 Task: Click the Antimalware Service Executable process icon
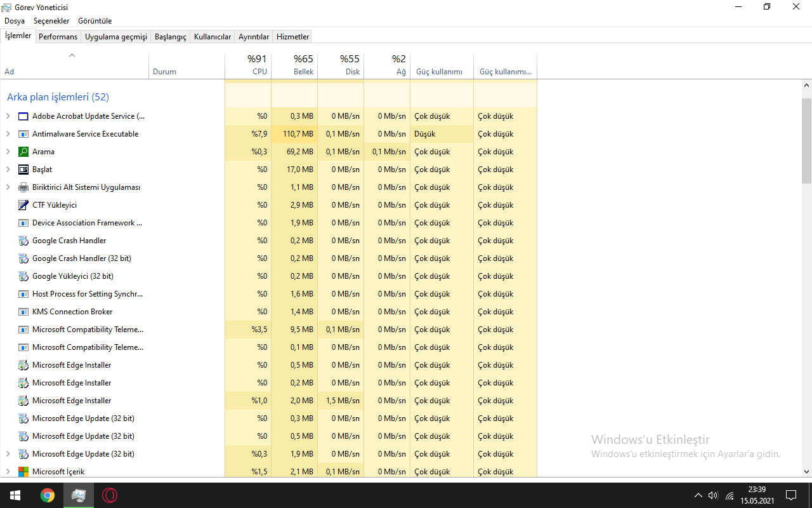click(x=23, y=134)
